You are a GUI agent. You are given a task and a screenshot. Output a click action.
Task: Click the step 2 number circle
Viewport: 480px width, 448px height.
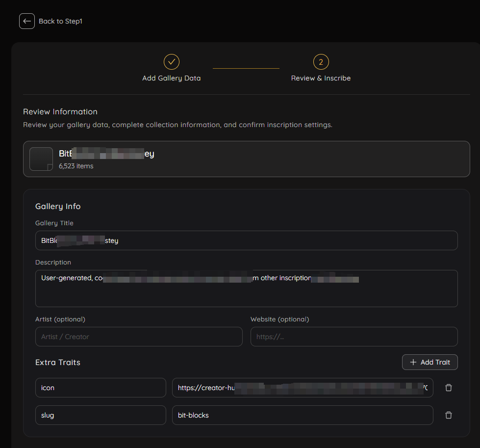coord(321,62)
